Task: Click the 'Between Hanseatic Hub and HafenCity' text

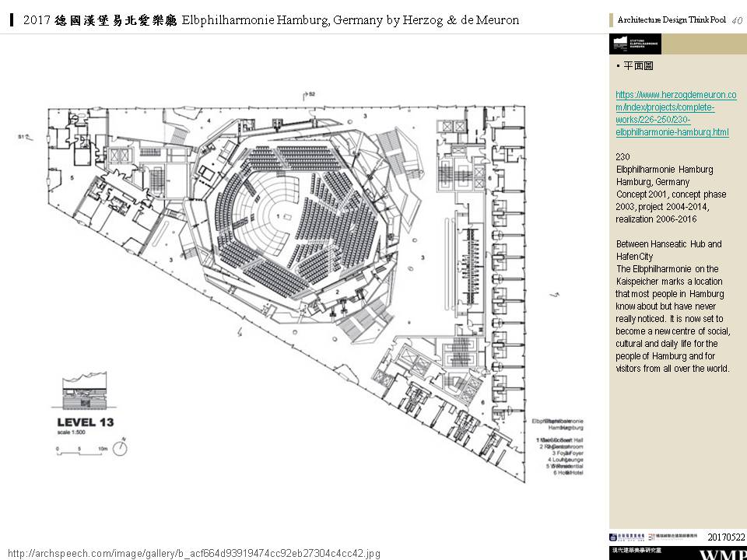Action: [x=668, y=250]
